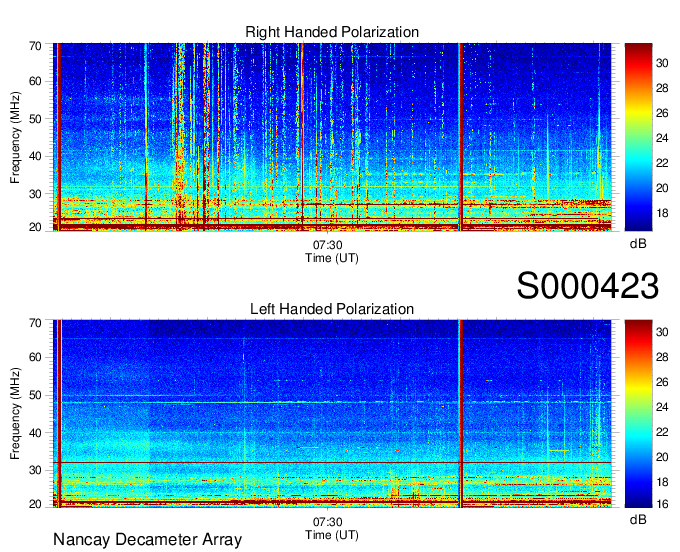Click the 20 dB label on Left Handed color bar
Image resolution: width=680 pixels, height=552 pixels.
pyautogui.click(x=662, y=457)
